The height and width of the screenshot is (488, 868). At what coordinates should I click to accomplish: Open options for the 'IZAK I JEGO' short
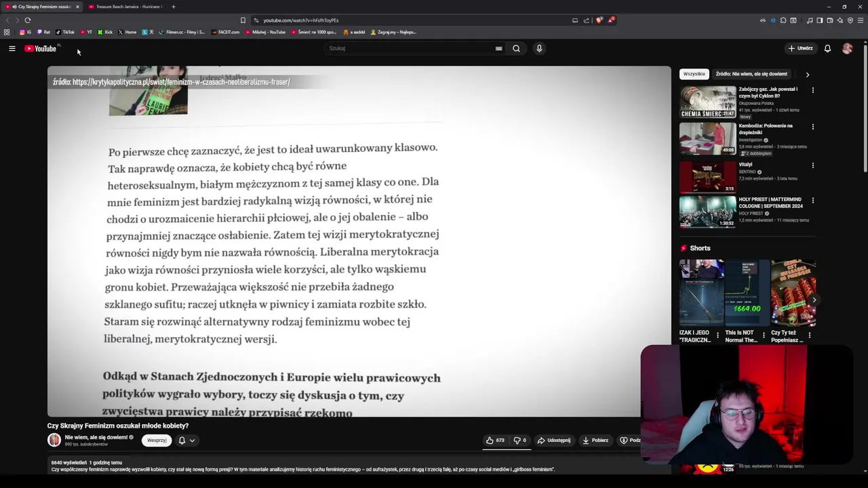(x=717, y=335)
